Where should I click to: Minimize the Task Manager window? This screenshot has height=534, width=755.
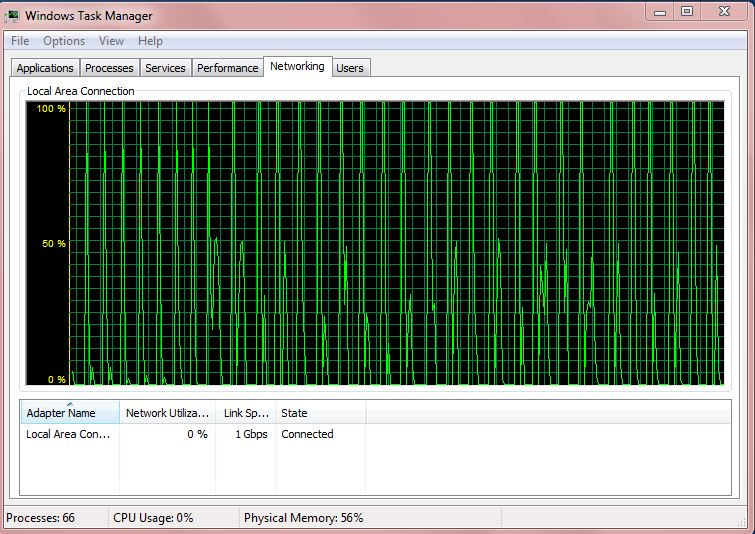[x=660, y=12]
